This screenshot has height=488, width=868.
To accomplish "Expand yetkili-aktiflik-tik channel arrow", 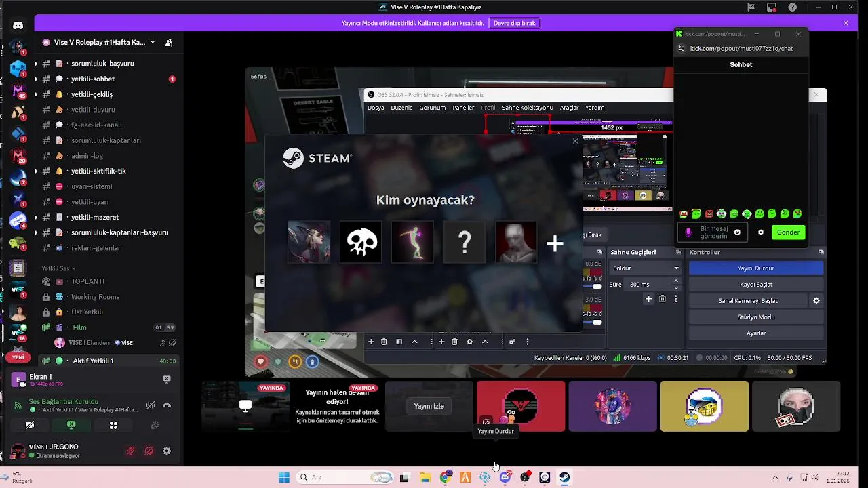I will [35, 171].
